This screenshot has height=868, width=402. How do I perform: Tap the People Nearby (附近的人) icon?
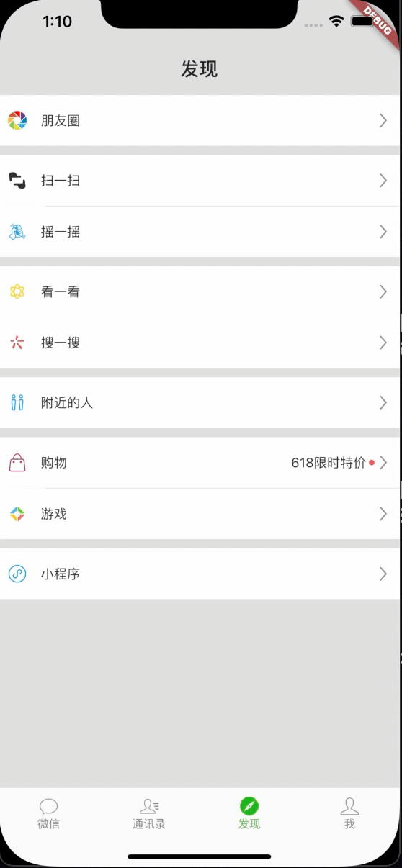click(x=17, y=402)
